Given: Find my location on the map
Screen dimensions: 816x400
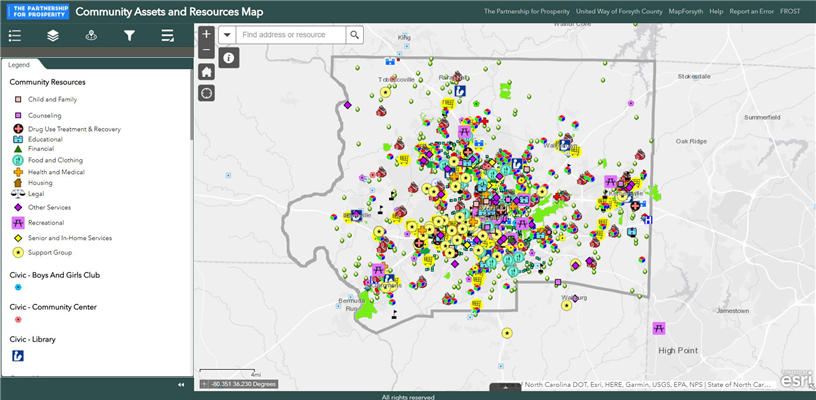Looking at the screenshot, I should [x=206, y=93].
